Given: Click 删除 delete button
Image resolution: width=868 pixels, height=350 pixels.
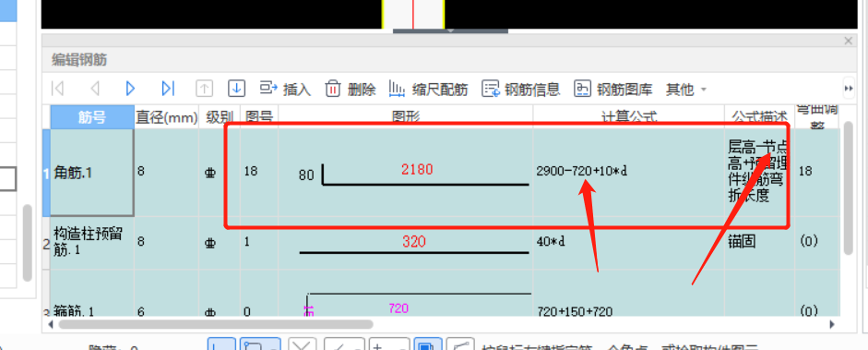Looking at the screenshot, I should (351, 89).
